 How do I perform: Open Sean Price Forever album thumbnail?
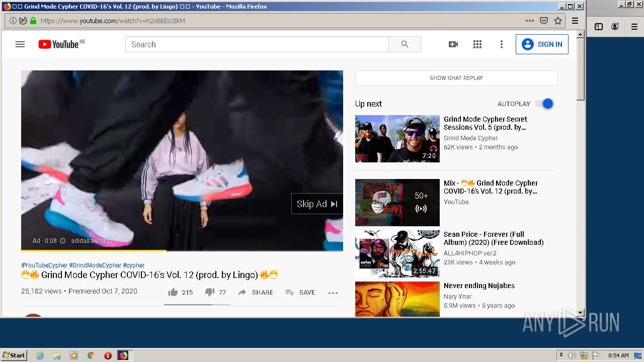pos(397,254)
